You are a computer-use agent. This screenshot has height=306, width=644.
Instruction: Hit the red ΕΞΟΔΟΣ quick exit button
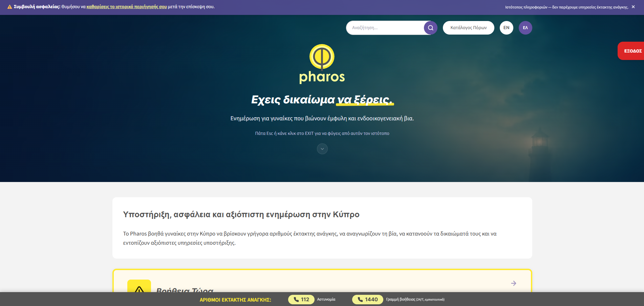pyautogui.click(x=632, y=51)
